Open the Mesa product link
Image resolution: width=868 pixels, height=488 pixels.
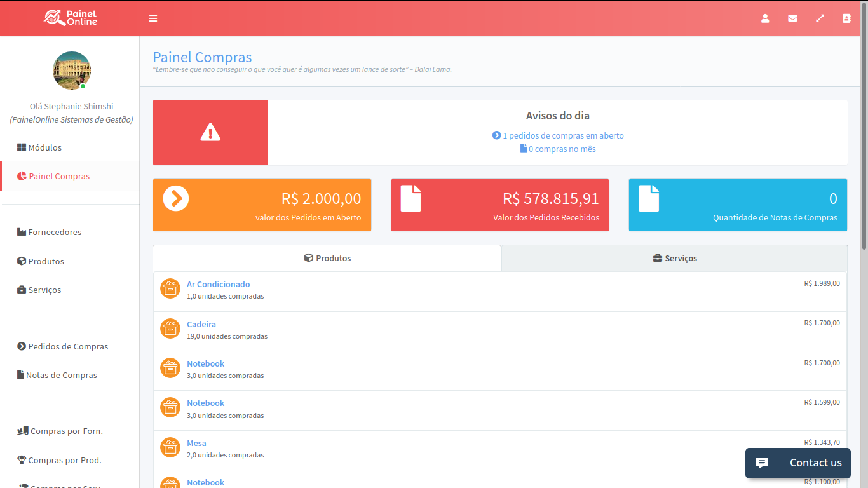(196, 443)
